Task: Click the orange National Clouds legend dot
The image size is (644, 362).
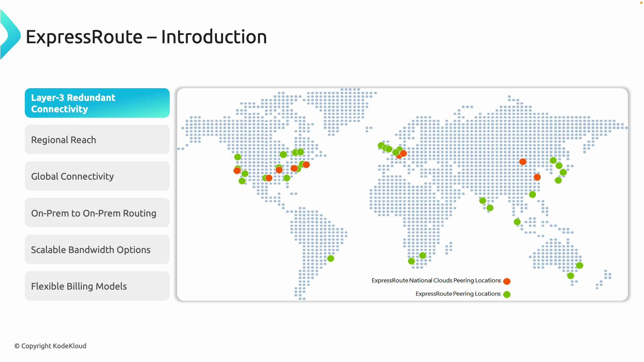Action: 507,281
